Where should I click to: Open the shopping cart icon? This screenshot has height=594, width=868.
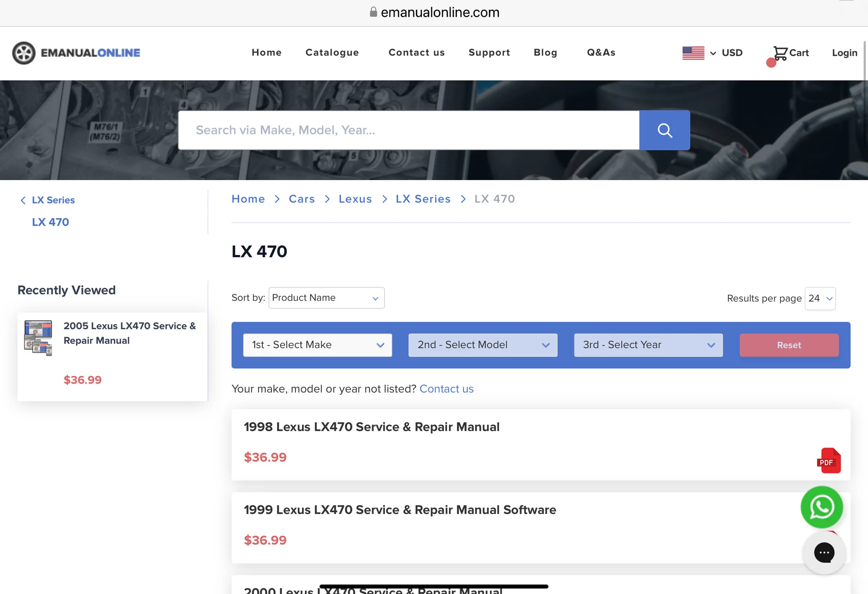(780, 53)
